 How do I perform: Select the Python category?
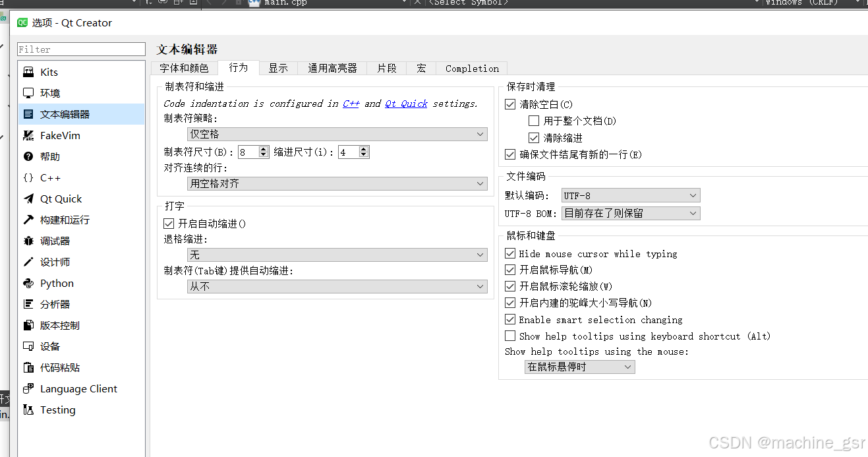click(x=81, y=284)
